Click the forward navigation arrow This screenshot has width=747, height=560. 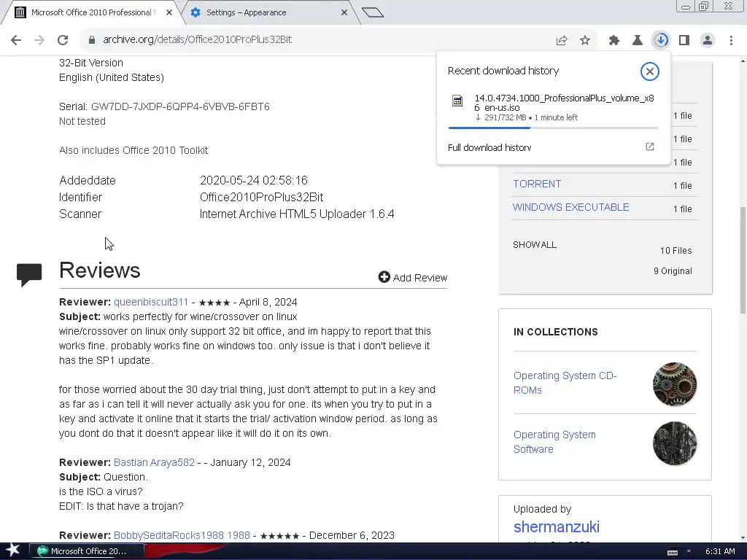(x=39, y=40)
